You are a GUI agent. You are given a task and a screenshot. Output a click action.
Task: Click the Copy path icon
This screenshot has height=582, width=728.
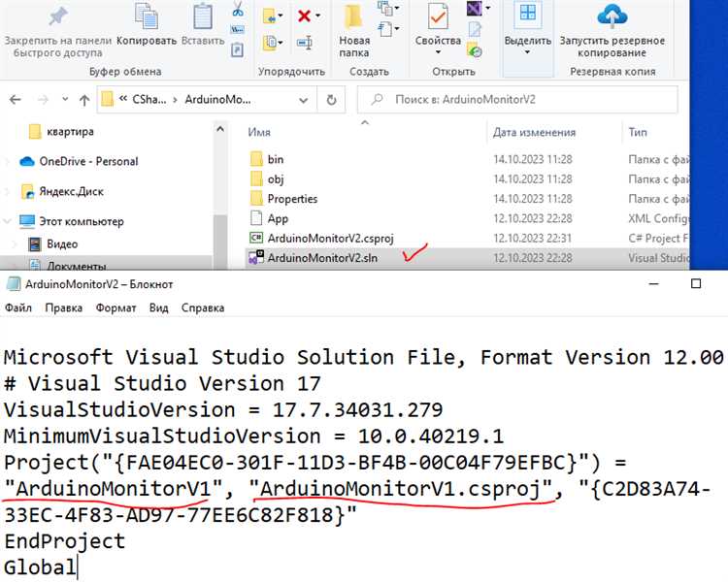[237, 30]
